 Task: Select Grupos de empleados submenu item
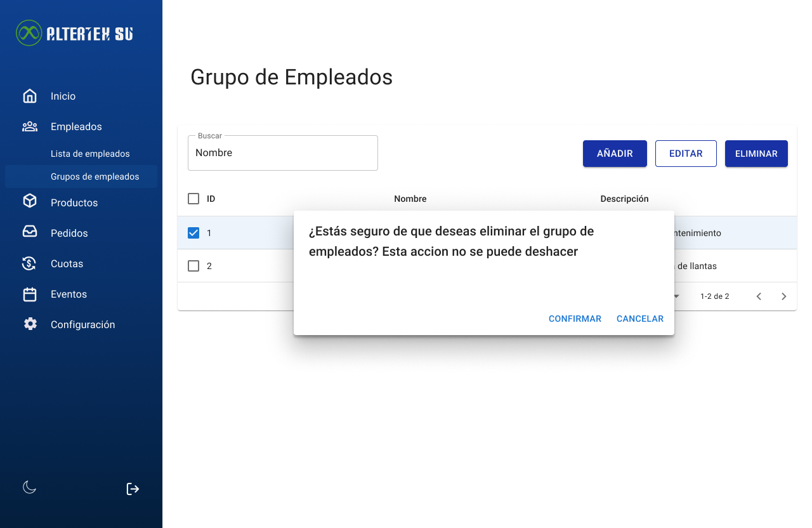(x=81, y=176)
